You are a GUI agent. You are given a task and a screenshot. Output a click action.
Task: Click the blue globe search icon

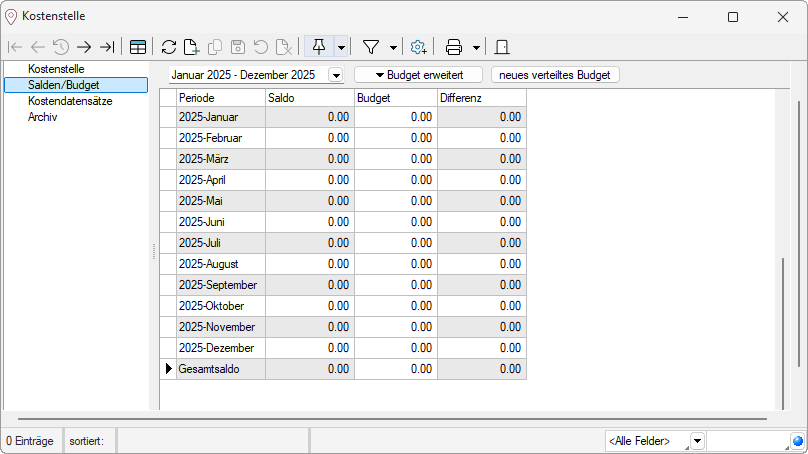click(798, 441)
